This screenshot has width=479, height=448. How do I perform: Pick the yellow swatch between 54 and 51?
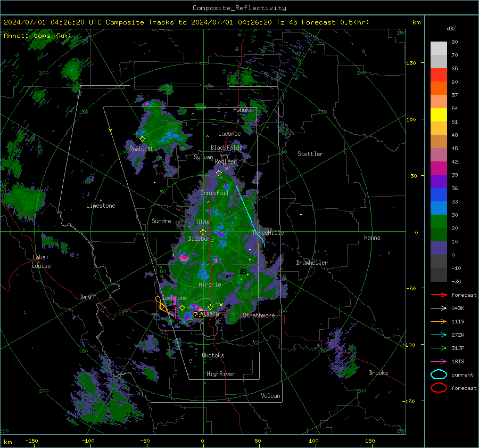point(439,115)
